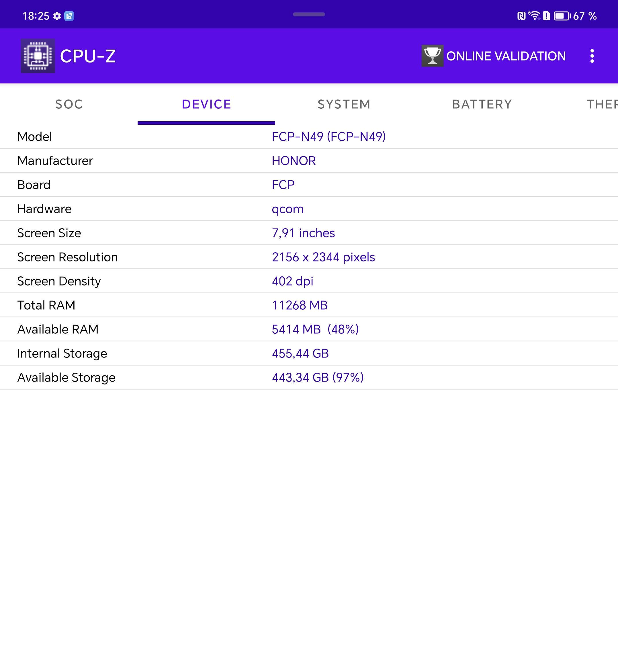Tap the top drag handle pill
The image size is (618, 672).
(309, 14)
